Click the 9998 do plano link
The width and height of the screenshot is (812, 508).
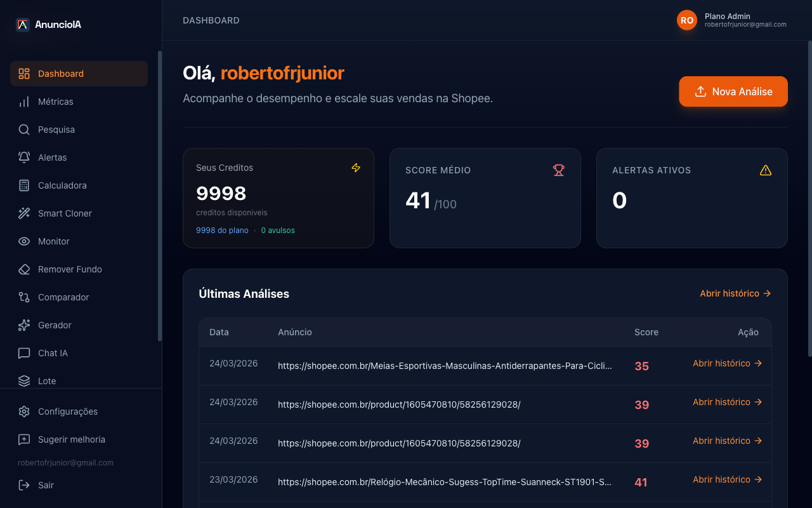[222, 230]
